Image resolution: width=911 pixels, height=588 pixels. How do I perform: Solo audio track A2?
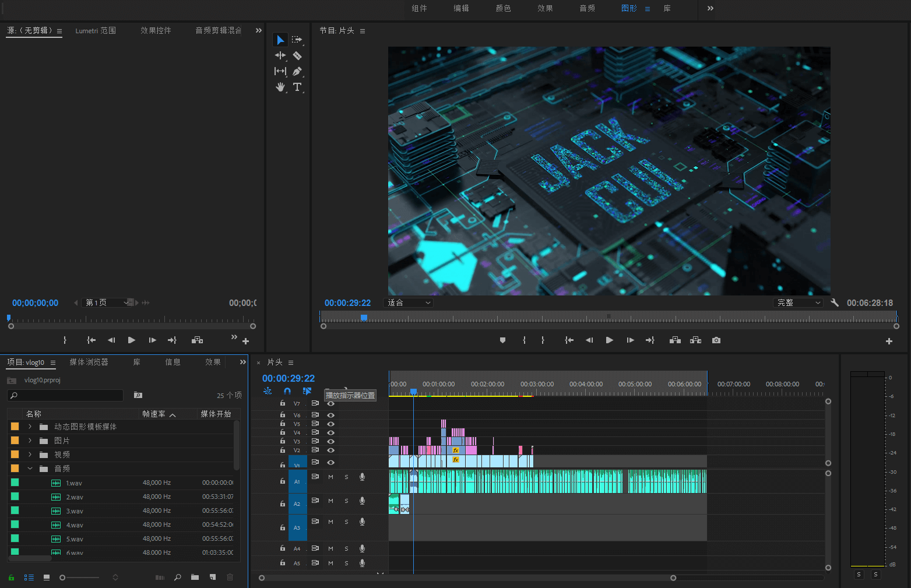tap(346, 501)
